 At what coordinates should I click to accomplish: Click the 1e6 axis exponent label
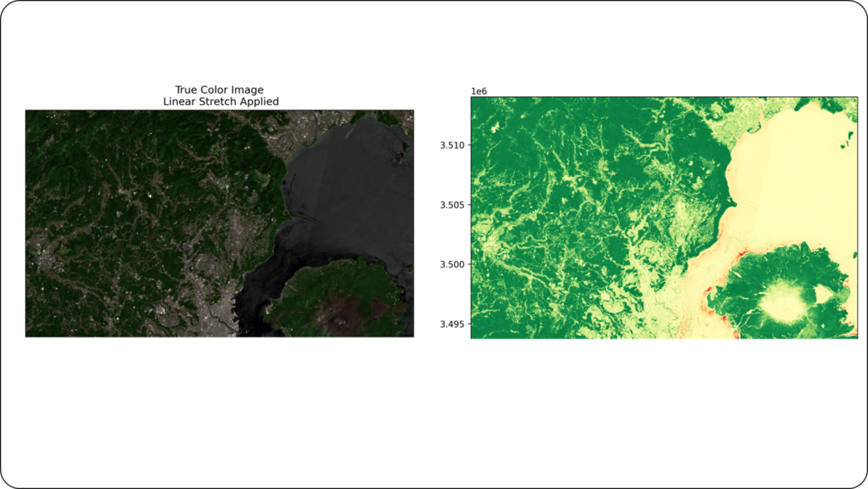point(478,91)
